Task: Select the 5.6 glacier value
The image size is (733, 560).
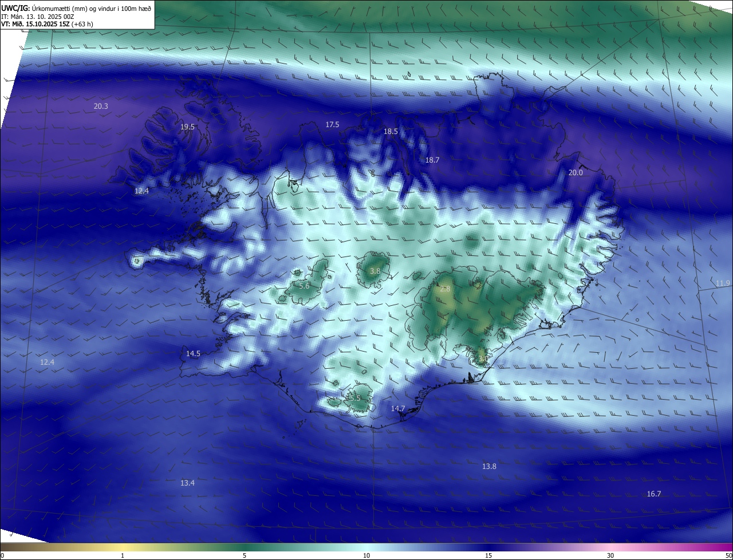Action: point(304,286)
